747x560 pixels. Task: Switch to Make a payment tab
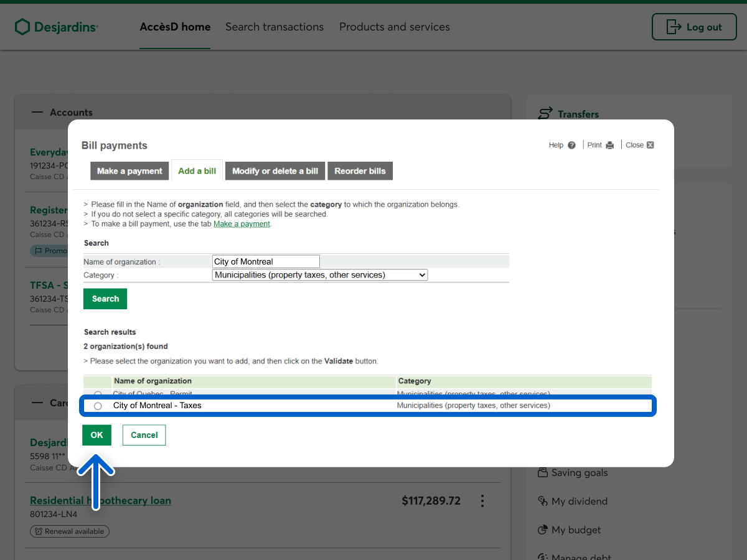click(x=129, y=171)
